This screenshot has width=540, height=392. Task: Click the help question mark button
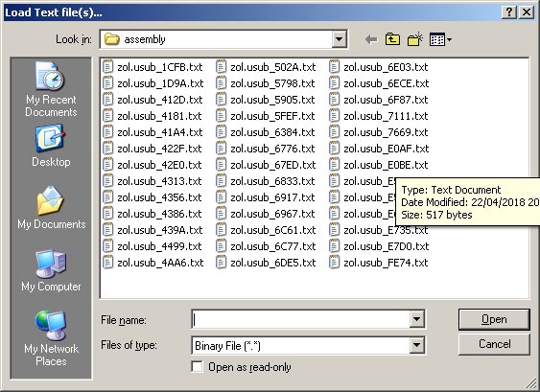[509, 12]
